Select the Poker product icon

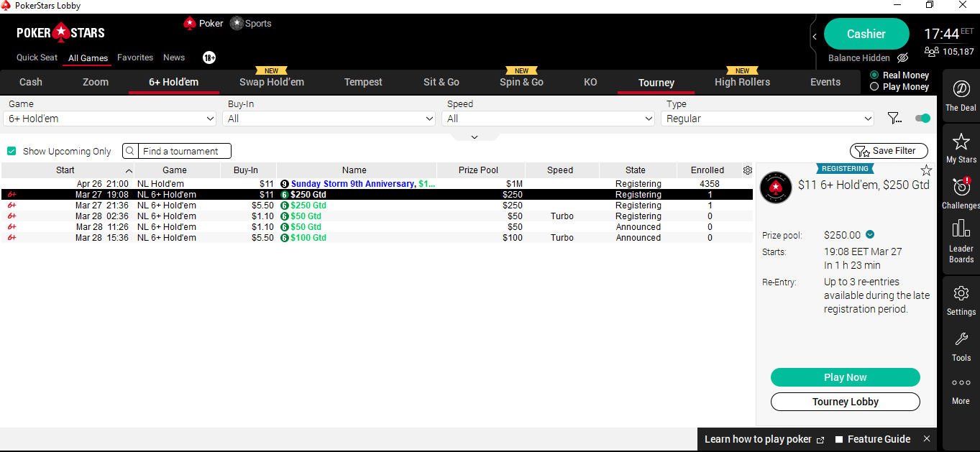190,23
